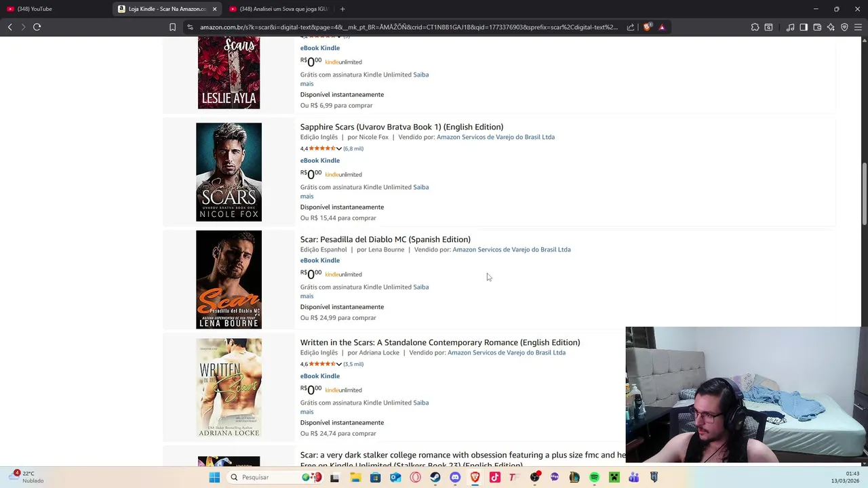Open Leslie Ayla Scars cover thumbnail

pyautogui.click(x=229, y=73)
